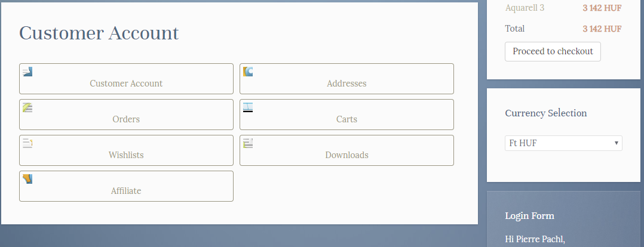Click the Addresses tile icon
This screenshot has height=247, width=644.
pyautogui.click(x=248, y=72)
